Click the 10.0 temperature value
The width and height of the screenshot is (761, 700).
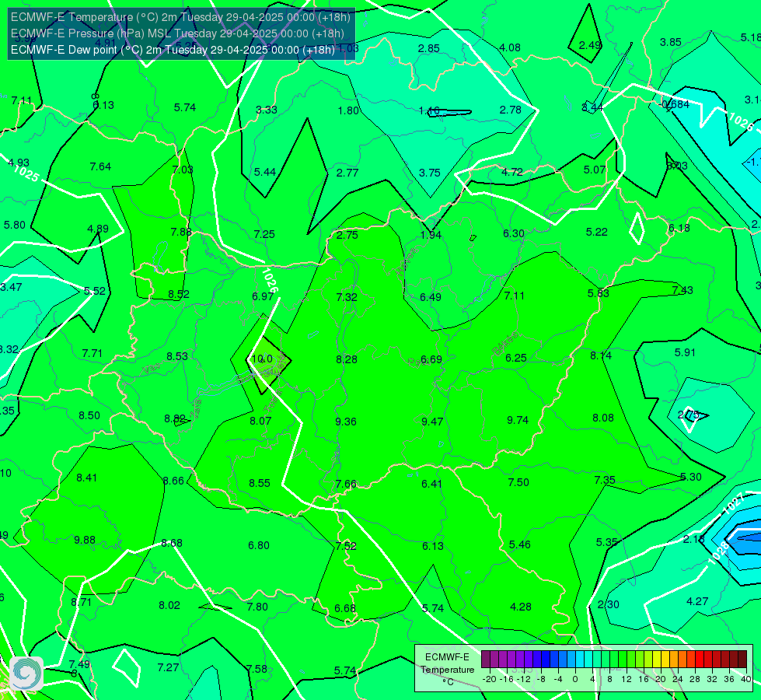(263, 359)
